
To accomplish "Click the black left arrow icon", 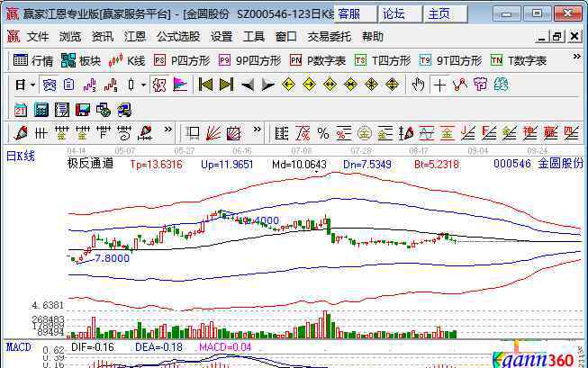I will tap(247, 85).
